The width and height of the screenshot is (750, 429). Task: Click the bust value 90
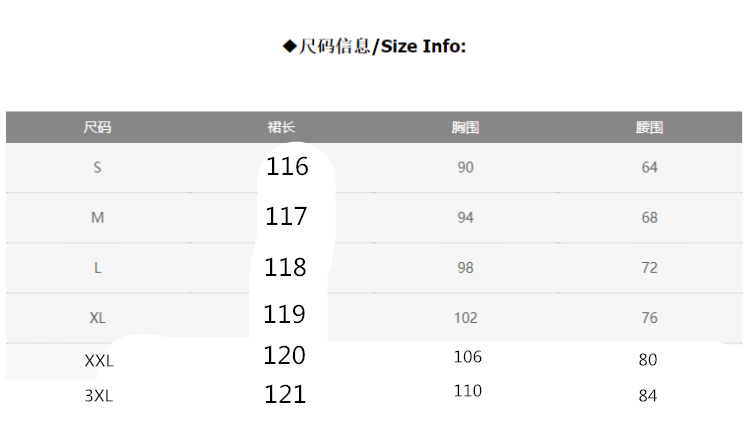pyautogui.click(x=465, y=168)
